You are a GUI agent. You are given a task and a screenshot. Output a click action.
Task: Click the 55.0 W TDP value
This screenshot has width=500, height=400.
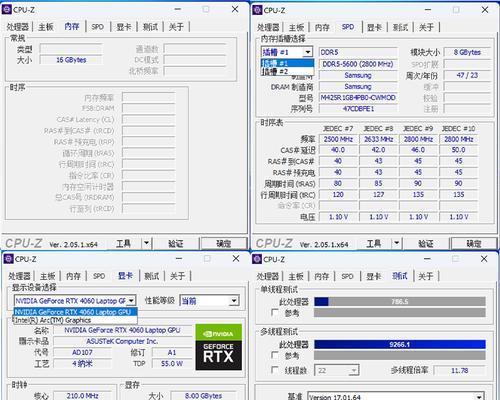(172, 364)
